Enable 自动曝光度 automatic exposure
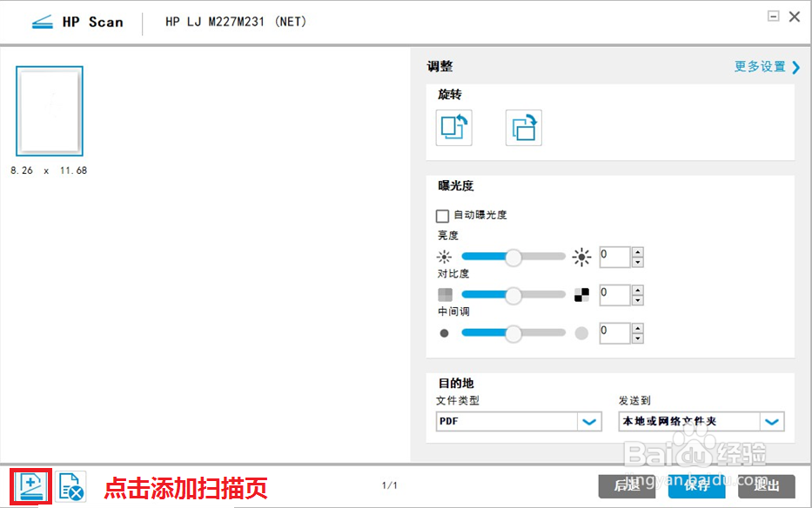The width and height of the screenshot is (812, 508). tap(441, 215)
